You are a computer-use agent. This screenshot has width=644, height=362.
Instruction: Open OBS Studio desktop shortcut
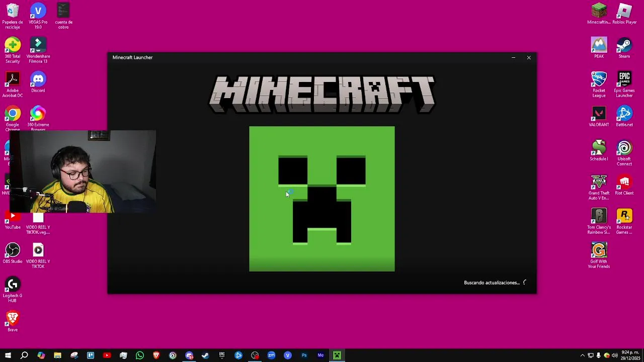[13, 253]
